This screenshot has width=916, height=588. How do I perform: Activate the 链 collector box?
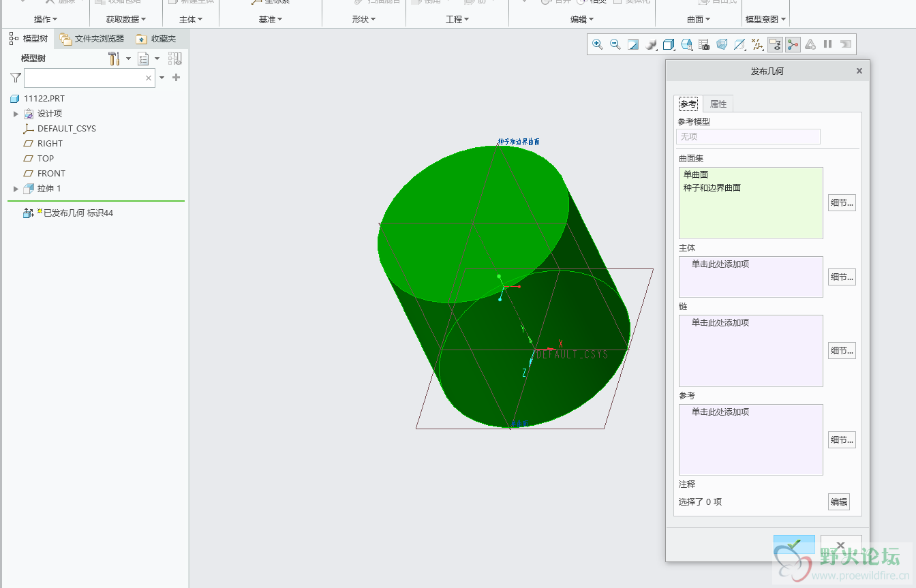click(x=750, y=350)
